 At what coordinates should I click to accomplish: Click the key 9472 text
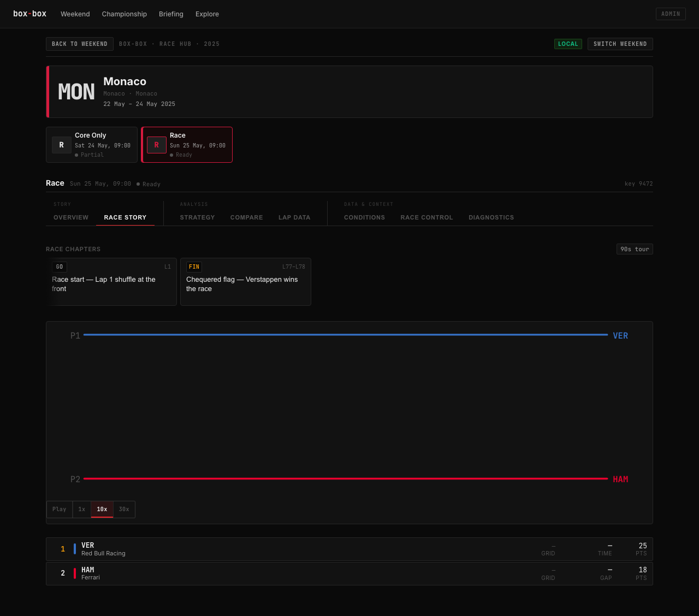tap(639, 184)
